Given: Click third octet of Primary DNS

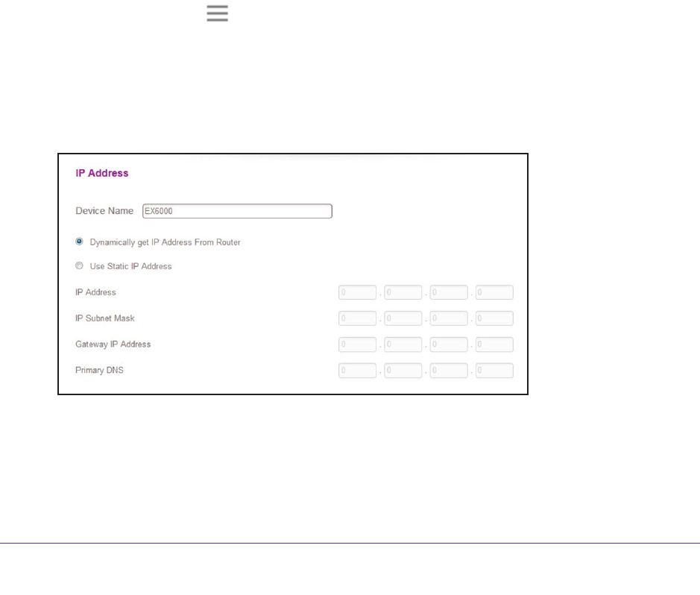Looking at the screenshot, I should (449, 371).
